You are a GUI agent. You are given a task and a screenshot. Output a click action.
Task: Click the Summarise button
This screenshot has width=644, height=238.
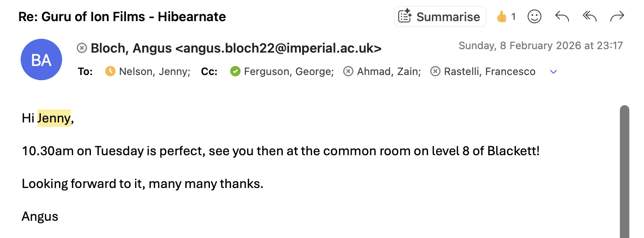440,17
